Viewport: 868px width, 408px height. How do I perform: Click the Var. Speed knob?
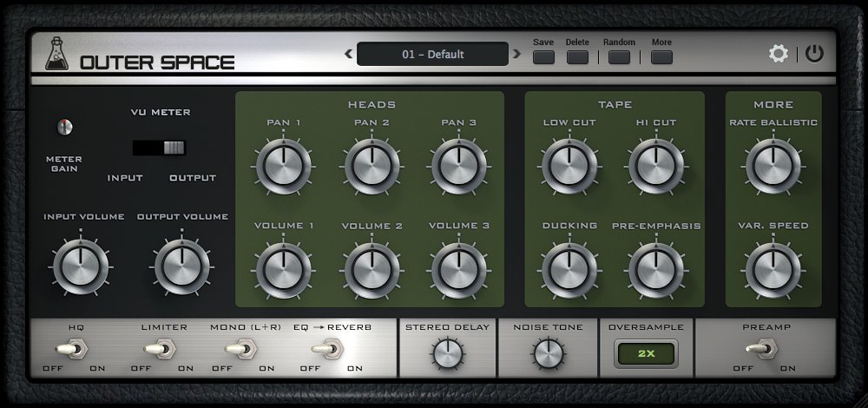(x=773, y=270)
